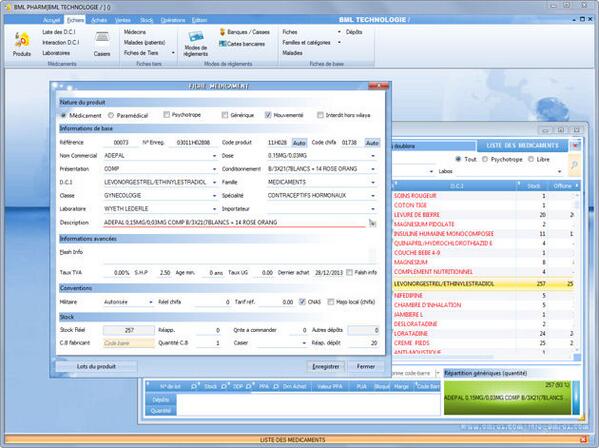Tick the Majo local (chifa) checkbox
This screenshot has width=599, height=448.
pyautogui.click(x=331, y=302)
